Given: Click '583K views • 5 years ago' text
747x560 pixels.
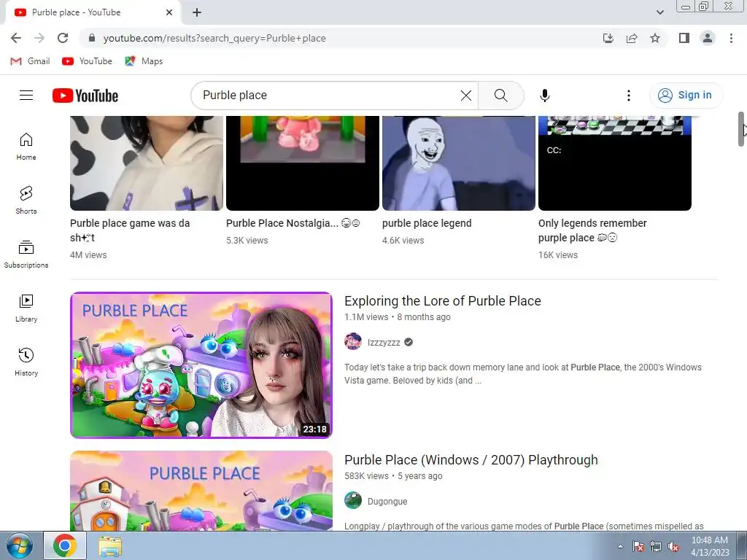Looking at the screenshot, I should click(393, 476).
